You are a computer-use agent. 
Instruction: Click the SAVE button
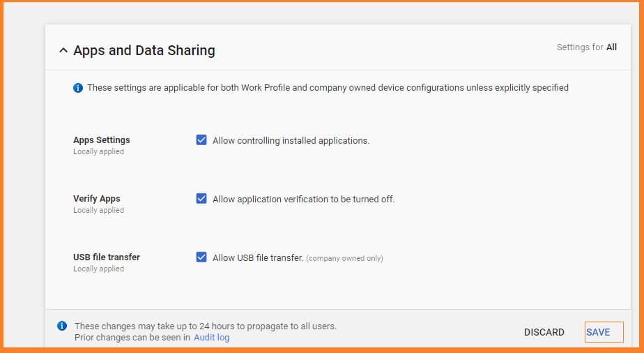598,332
